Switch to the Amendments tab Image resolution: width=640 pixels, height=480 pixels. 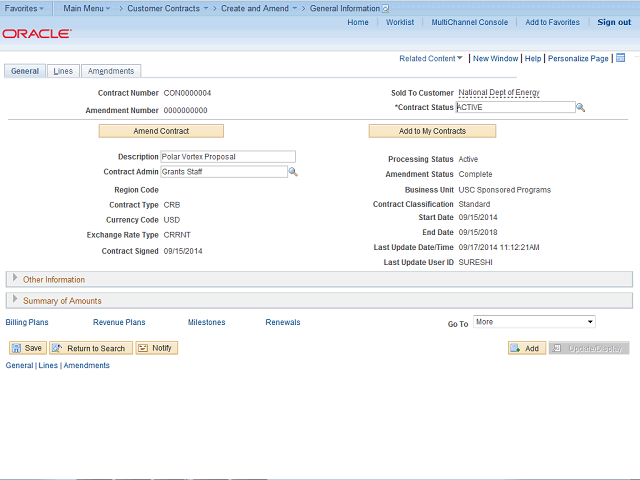coord(110,71)
